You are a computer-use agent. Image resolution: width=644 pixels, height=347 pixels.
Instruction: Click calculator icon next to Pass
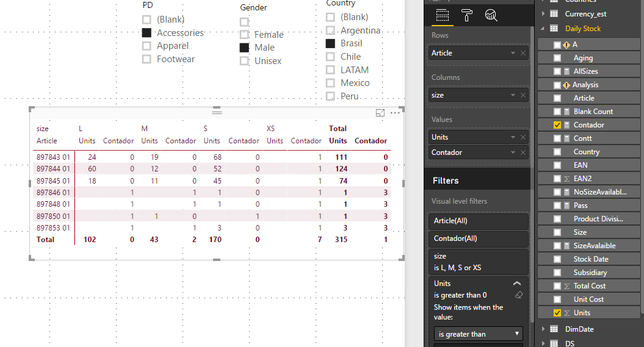[x=567, y=206]
